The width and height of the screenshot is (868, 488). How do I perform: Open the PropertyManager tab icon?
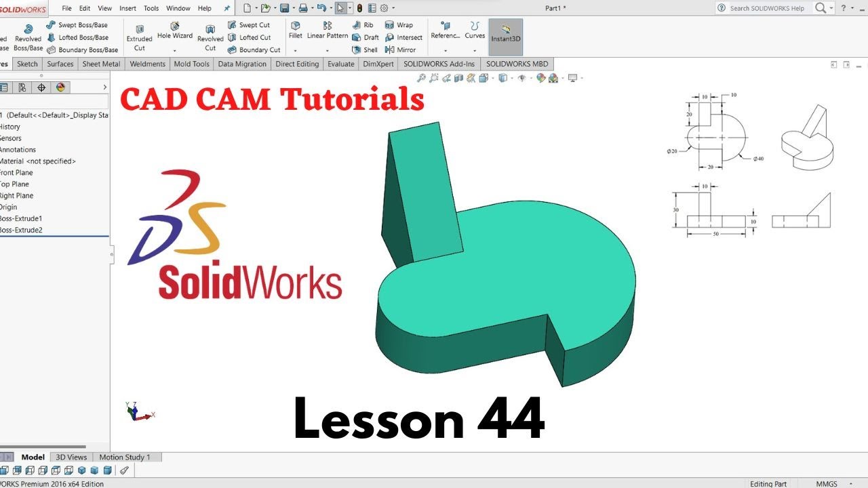coord(4,87)
